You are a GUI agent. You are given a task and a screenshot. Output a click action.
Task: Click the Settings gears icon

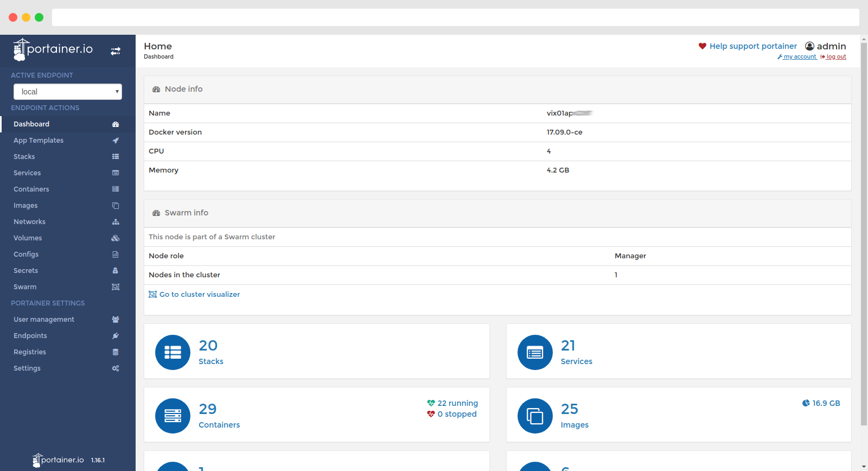[116, 368]
